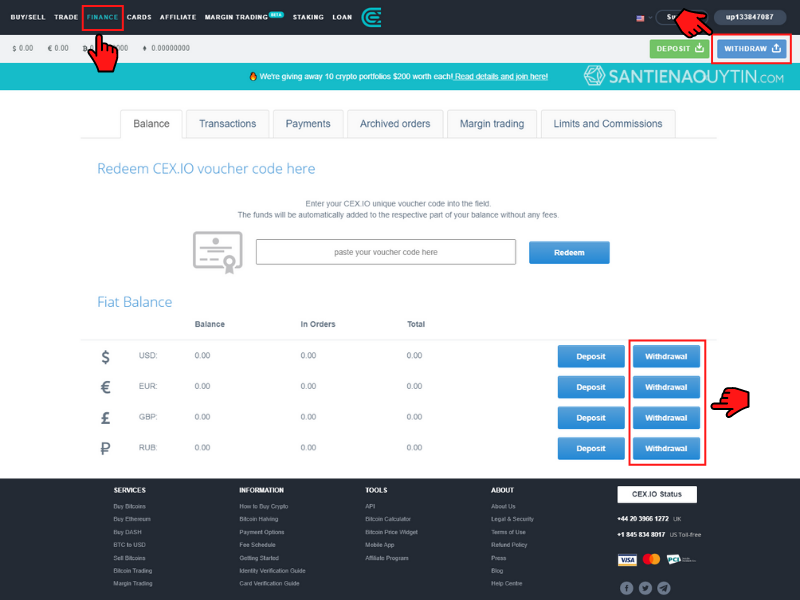Click the Mastercard logo
800x600 pixels.
point(652,559)
